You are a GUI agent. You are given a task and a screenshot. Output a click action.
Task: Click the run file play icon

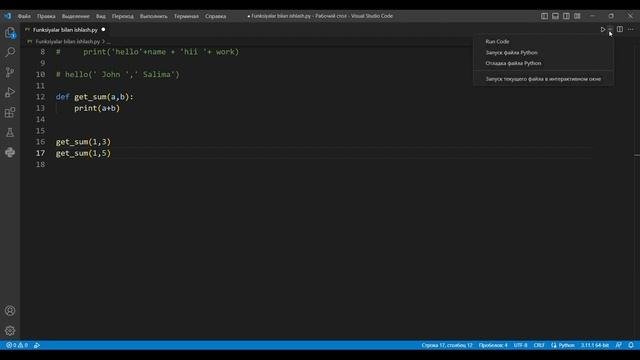[x=602, y=29]
